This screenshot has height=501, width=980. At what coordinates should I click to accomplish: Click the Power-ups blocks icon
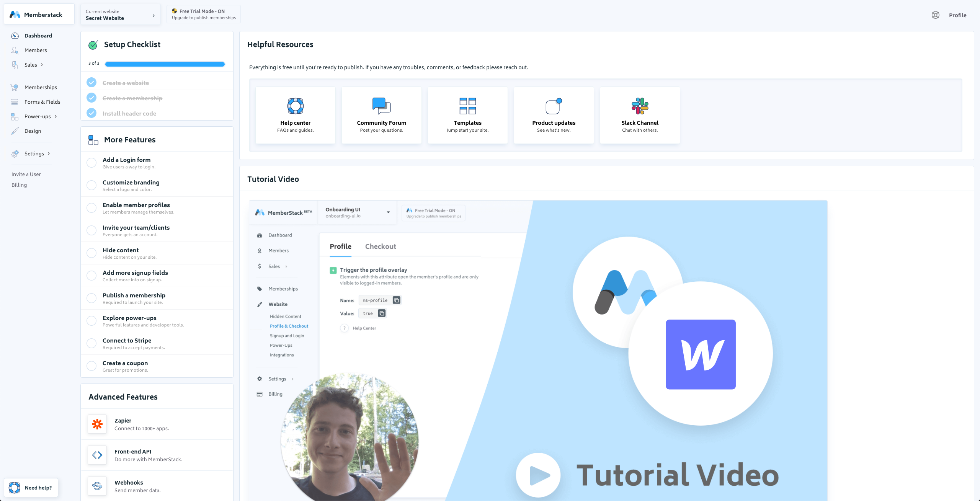(x=15, y=116)
